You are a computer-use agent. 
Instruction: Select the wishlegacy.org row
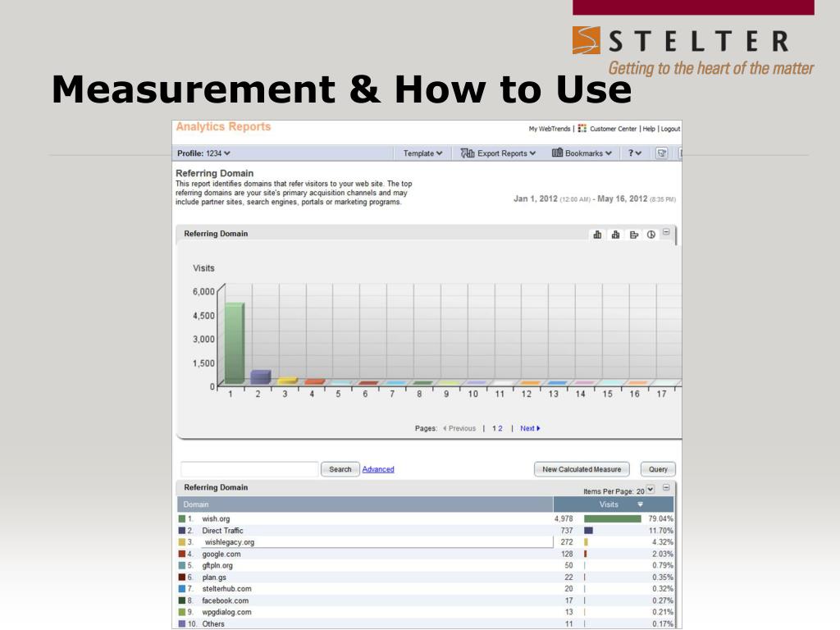[426, 542]
